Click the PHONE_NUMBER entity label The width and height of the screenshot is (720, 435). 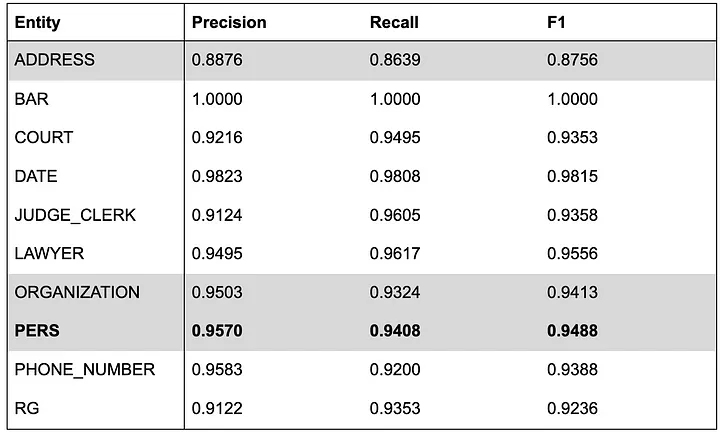(84, 370)
